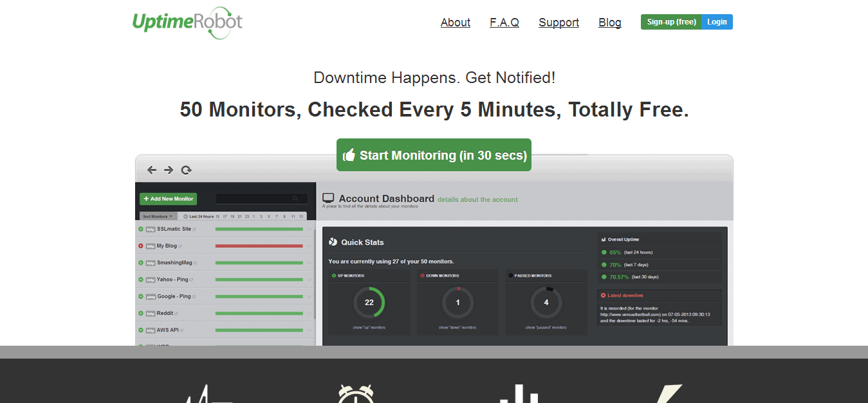Viewport: 868px width, 403px height.
Task: Open the external link icon beside My Blog
Action: (180, 246)
